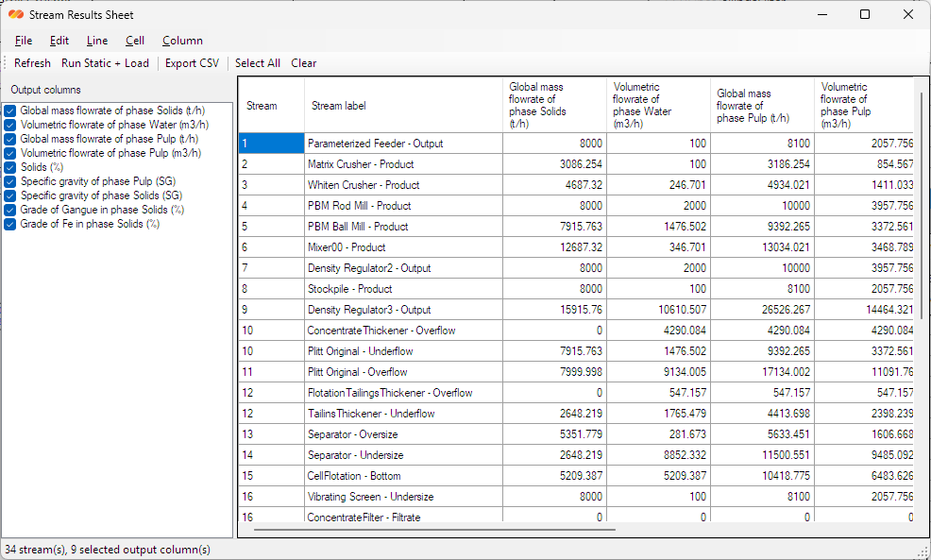
Task: Click the Refresh toolbar button
Action: (x=32, y=63)
